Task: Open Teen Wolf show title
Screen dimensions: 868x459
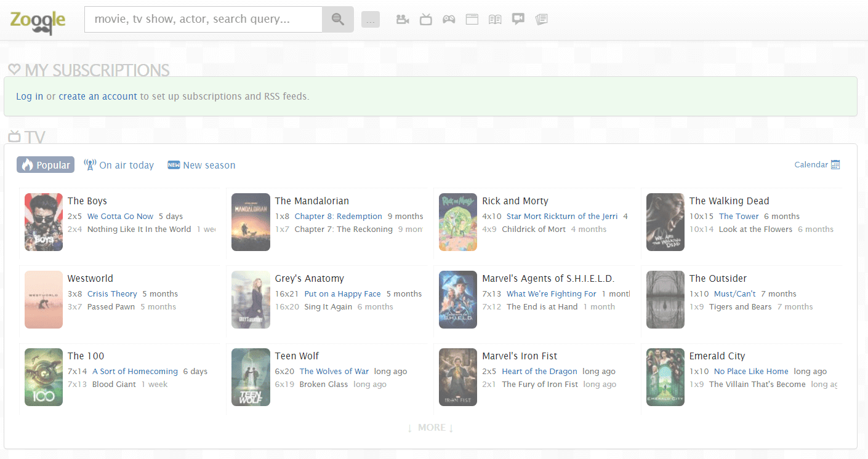Action: pos(297,356)
